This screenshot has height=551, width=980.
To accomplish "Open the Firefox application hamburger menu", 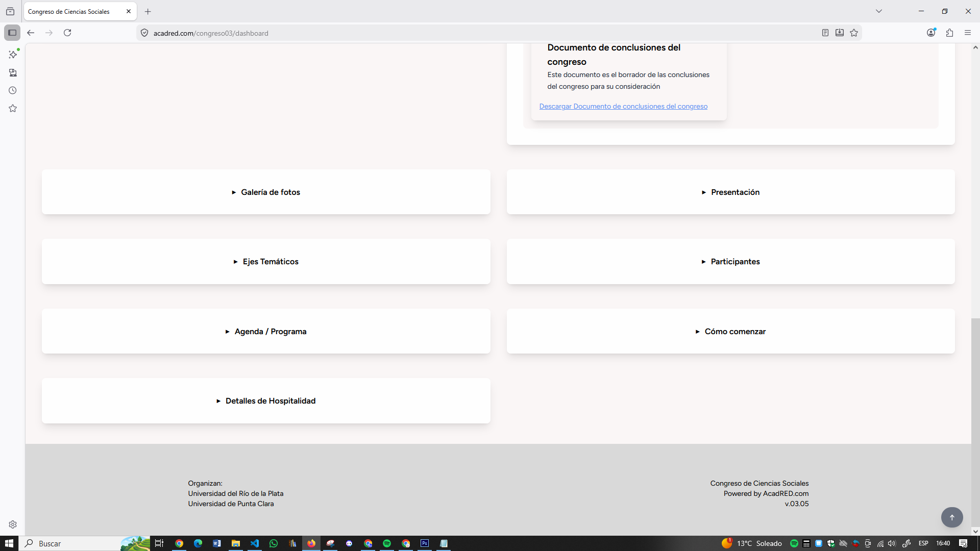I will click(x=968, y=33).
